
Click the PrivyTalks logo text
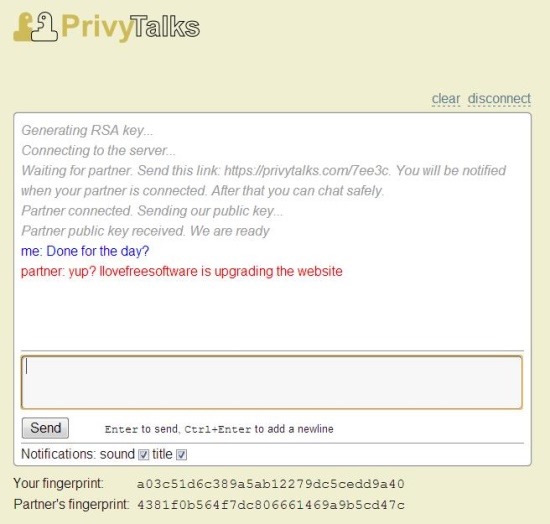point(130,27)
